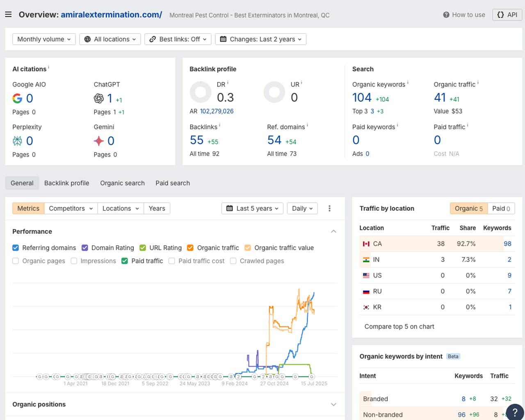The width and height of the screenshot is (525, 420).
Task: Click the Gemini star icon
Action: tap(99, 141)
